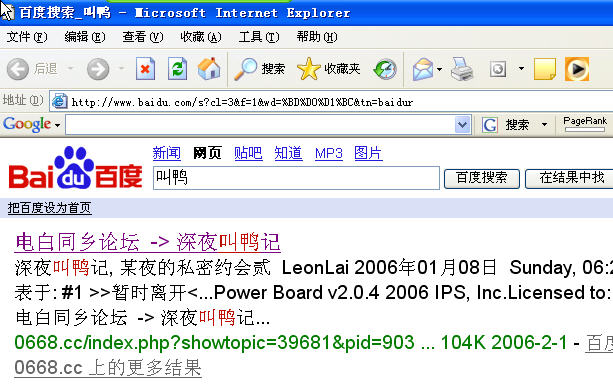Expand the Google 搜索 options arrow

(x=545, y=125)
